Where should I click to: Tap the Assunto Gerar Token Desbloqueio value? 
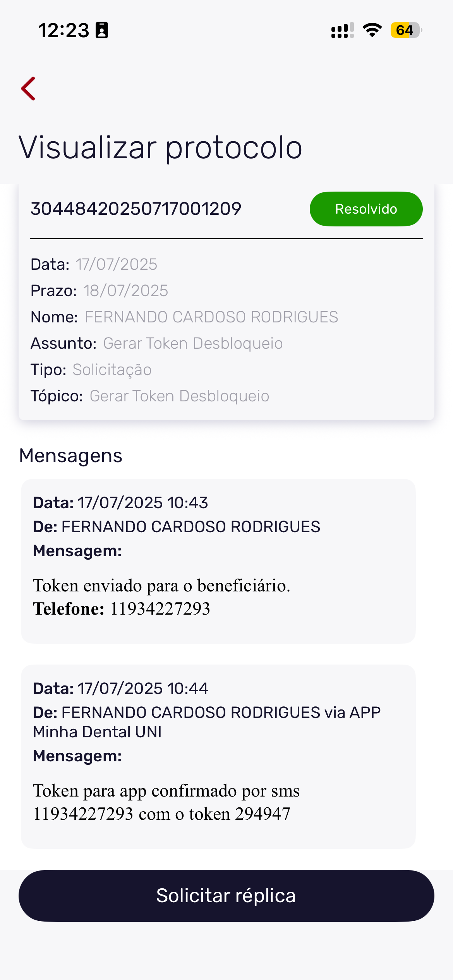193,343
